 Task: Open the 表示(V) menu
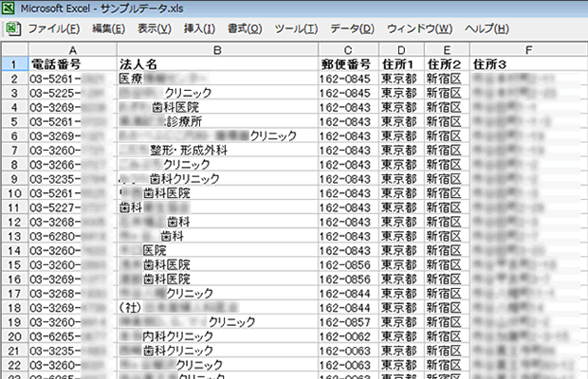point(155,28)
